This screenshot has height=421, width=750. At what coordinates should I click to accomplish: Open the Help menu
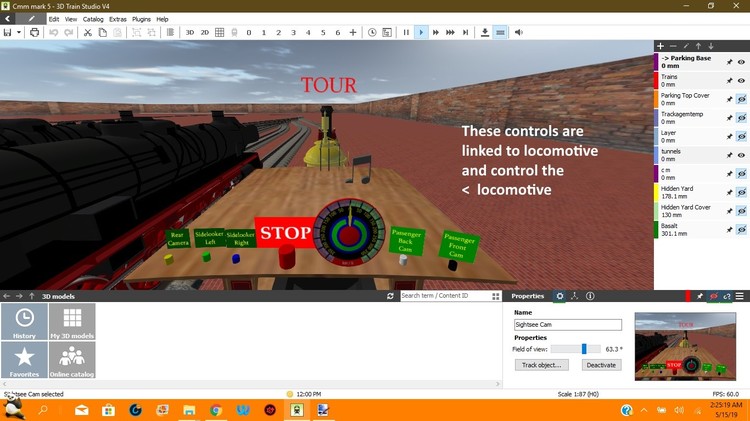tap(162, 19)
